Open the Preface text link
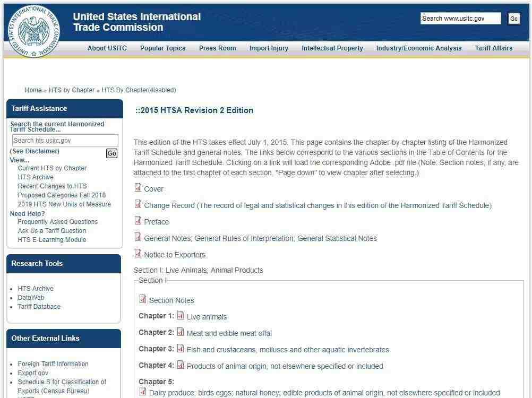Screen dimensions: 532x398 pyautogui.click(x=157, y=222)
